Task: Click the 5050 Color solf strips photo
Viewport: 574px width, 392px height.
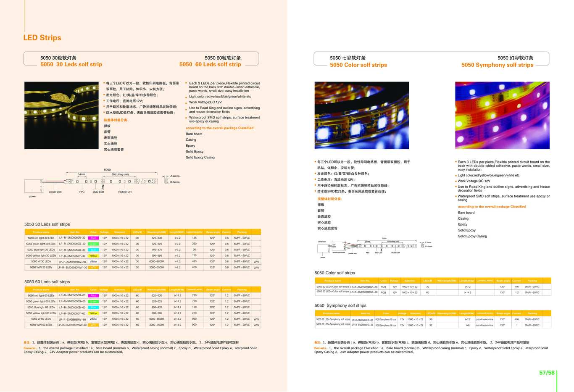Action: (362, 115)
